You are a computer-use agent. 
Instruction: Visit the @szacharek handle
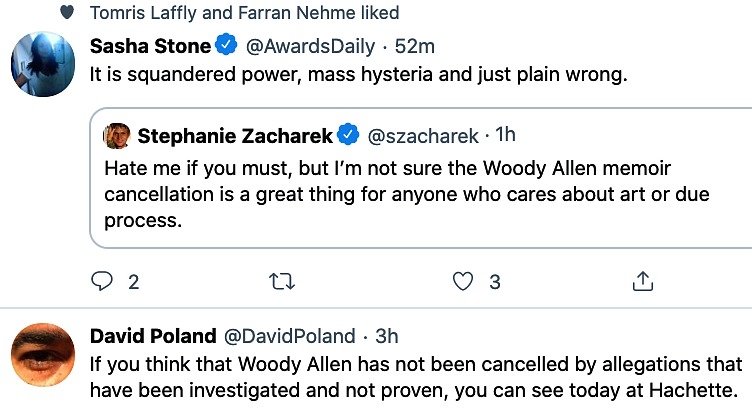click(x=423, y=136)
